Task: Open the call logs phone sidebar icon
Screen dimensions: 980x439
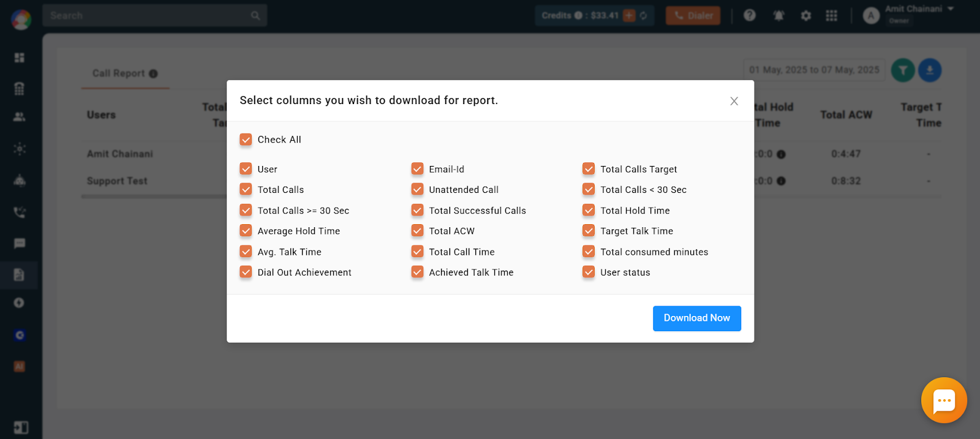Action: (x=20, y=212)
